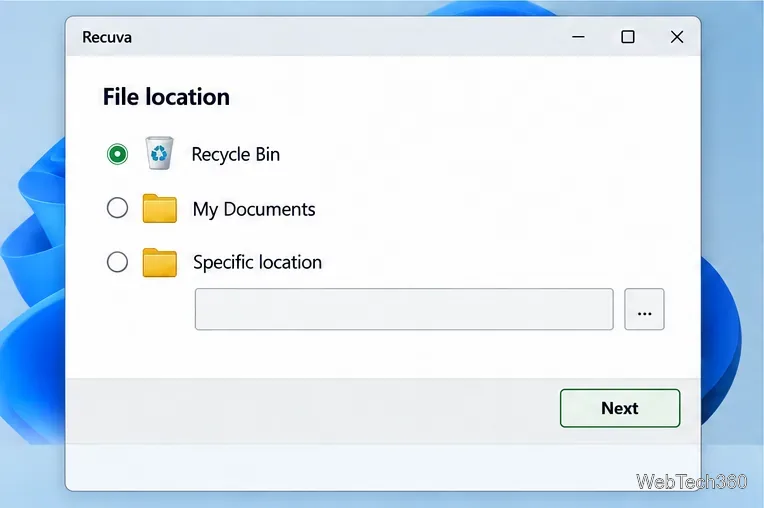
Task: Click the Specific location folder icon
Action: point(160,263)
